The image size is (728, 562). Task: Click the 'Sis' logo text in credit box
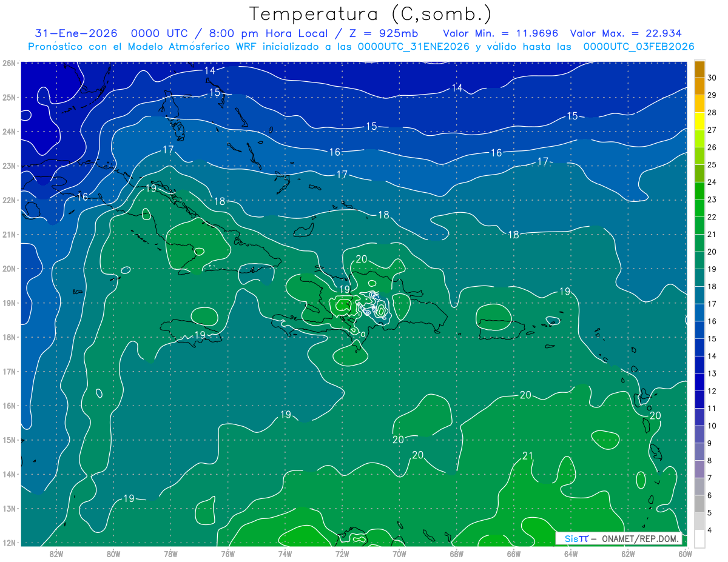coord(571,539)
